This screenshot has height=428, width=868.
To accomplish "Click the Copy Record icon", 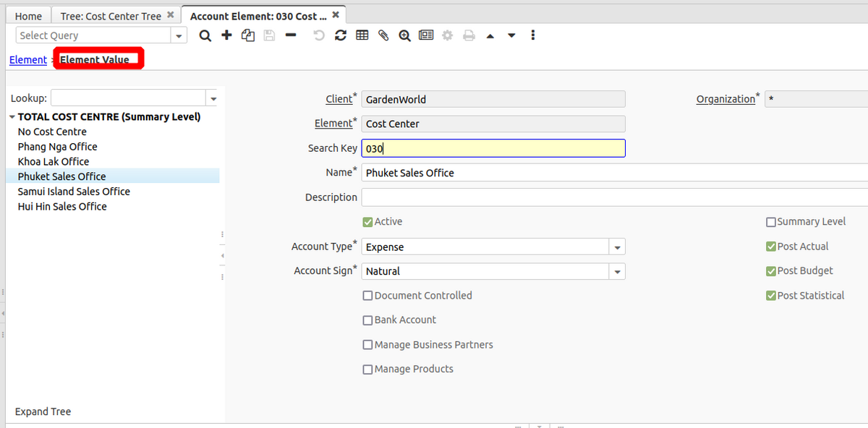I will (248, 35).
